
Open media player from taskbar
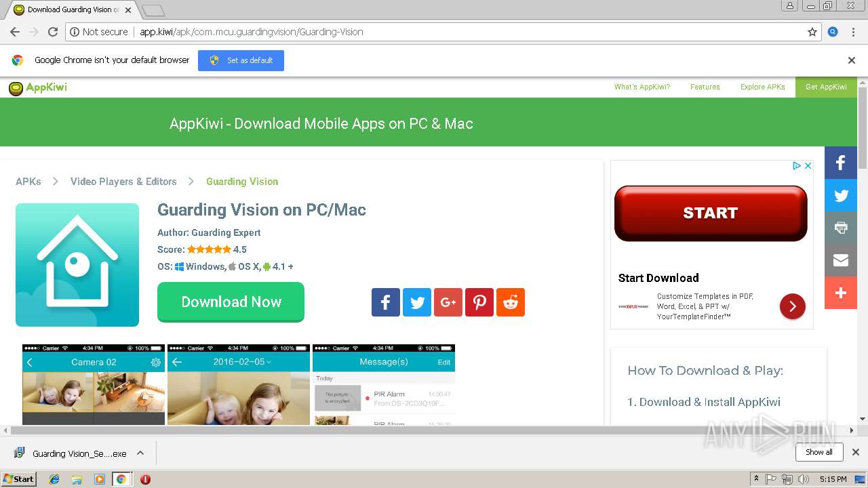[x=99, y=479]
